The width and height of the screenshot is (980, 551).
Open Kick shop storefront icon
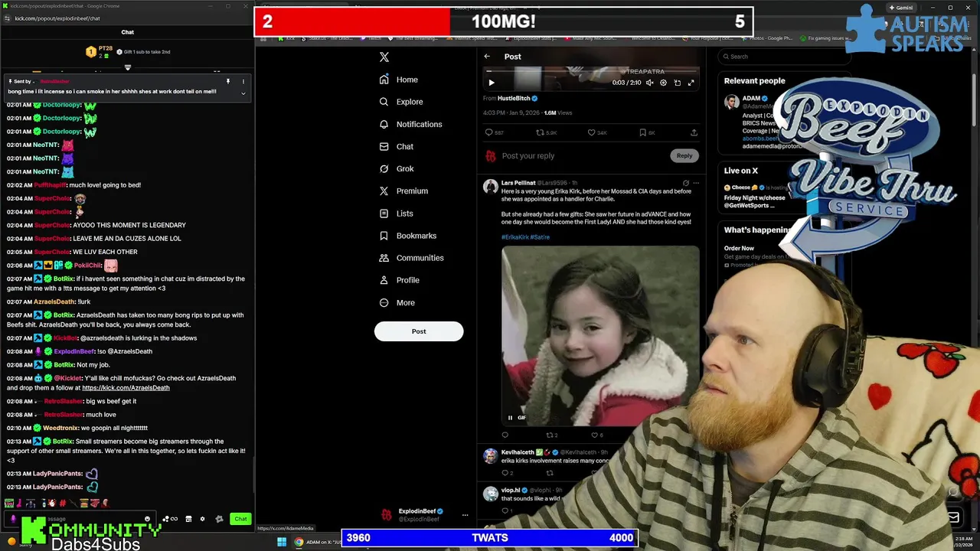point(188,519)
